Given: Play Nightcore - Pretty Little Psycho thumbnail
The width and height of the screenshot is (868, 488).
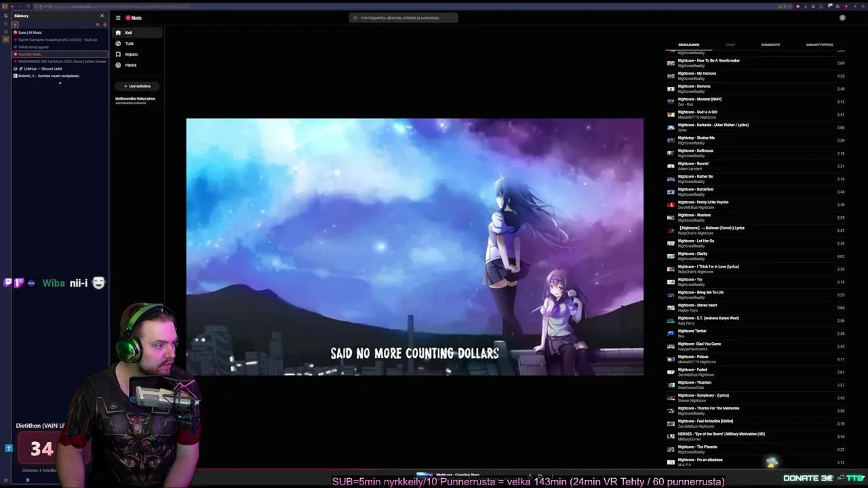Looking at the screenshot, I should tap(671, 205).
